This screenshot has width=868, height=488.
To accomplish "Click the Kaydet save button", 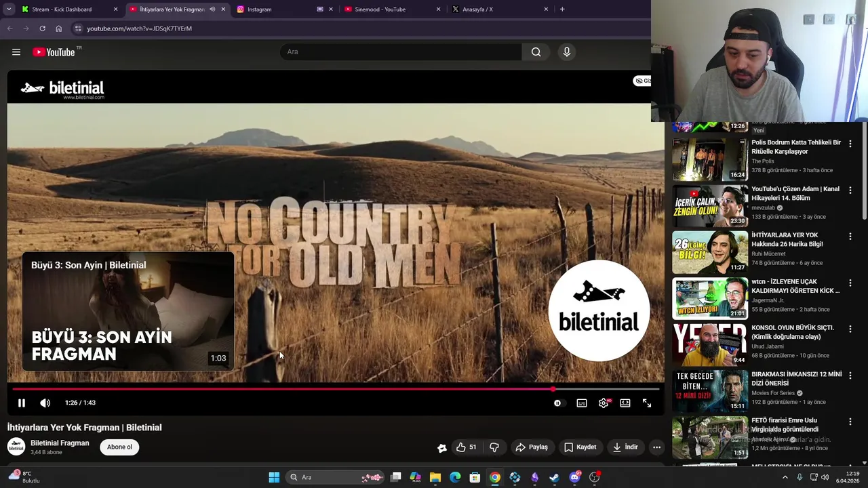I will [x=580, y=447].
